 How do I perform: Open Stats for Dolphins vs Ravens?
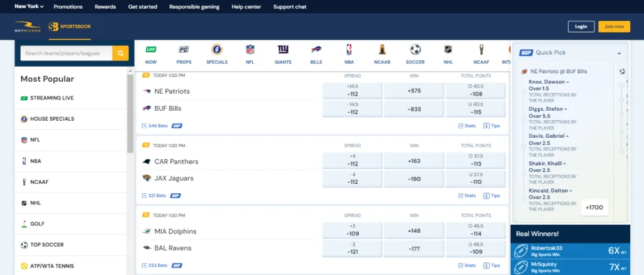click(467, 266)
